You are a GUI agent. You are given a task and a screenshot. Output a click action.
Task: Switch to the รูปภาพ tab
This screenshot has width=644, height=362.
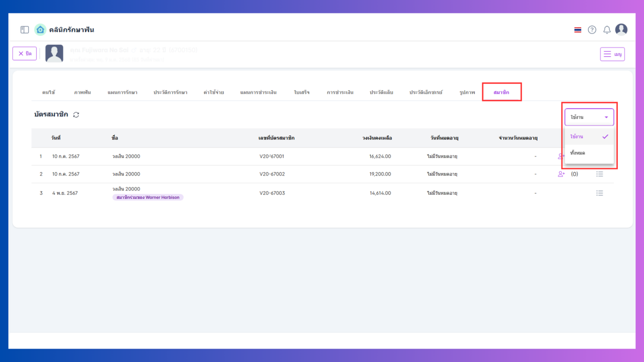tap(467, 92)
